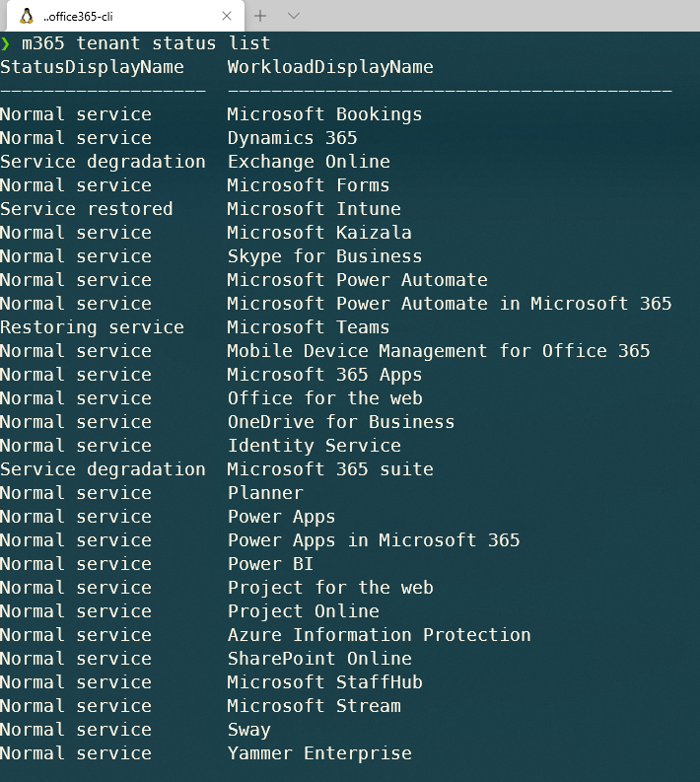Viewport: 700px width, 782px height.
Task: Click 'Yammer Enterprise' workload text
Action: pyautogui.click(x=319, y=754)
